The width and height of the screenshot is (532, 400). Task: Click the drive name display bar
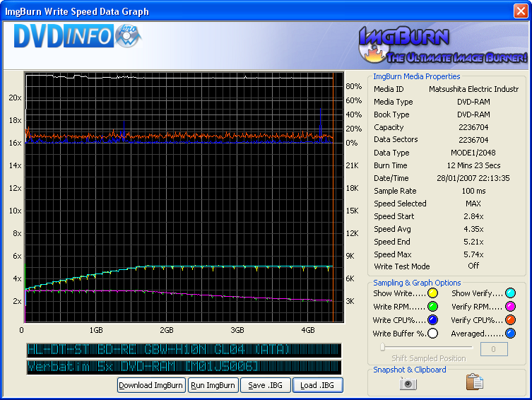coord(183,351)
